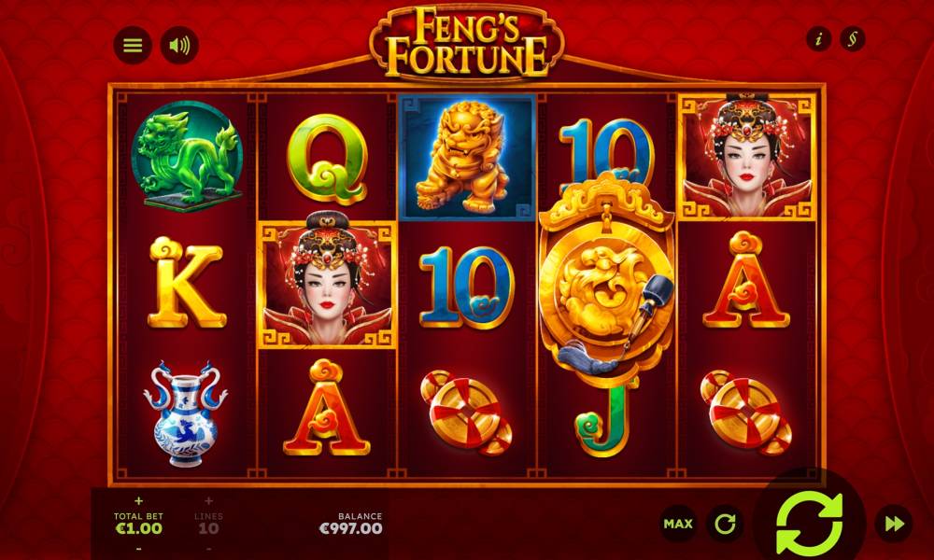This screenshot has width=934, height=560.
Task: Click the Feng's Fortune logo
Action: tap(467, 42)
